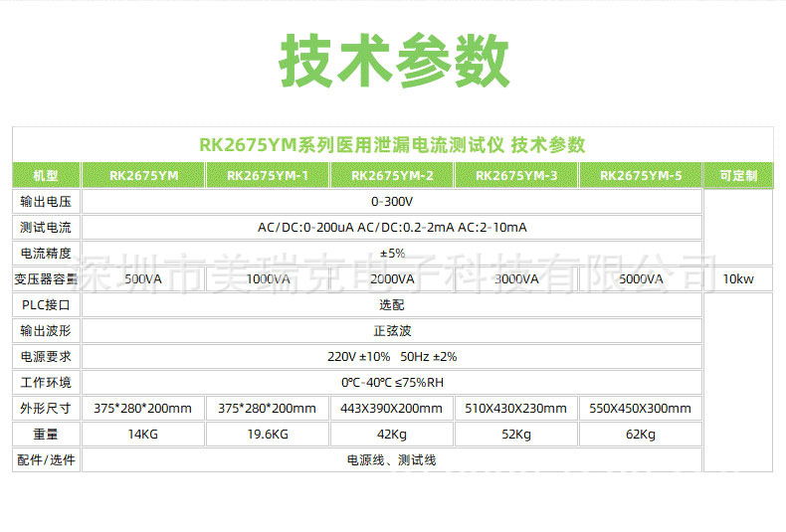Click the 电源线、测试线 accessories value
Viewport: 786px width, 532px height.
click(392, 459)
